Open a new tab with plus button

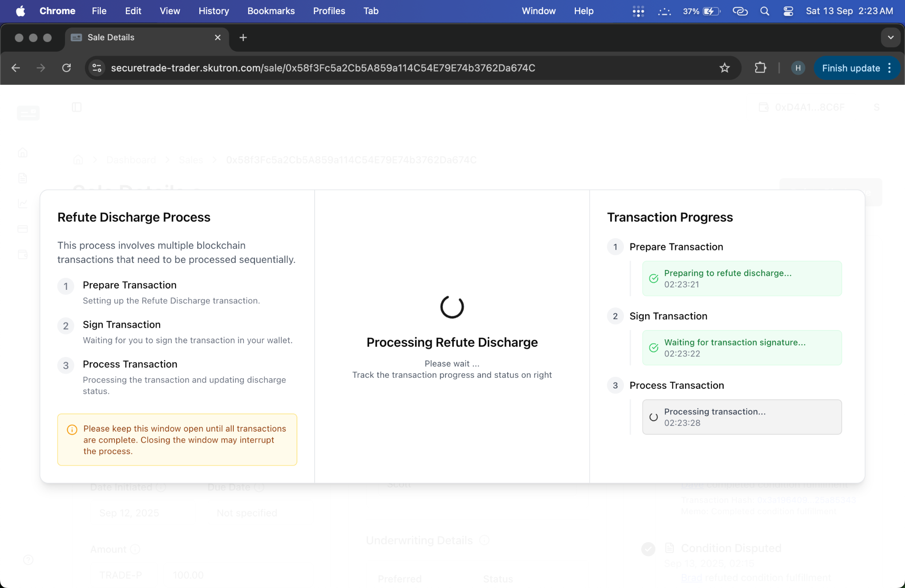pos(243,38)
